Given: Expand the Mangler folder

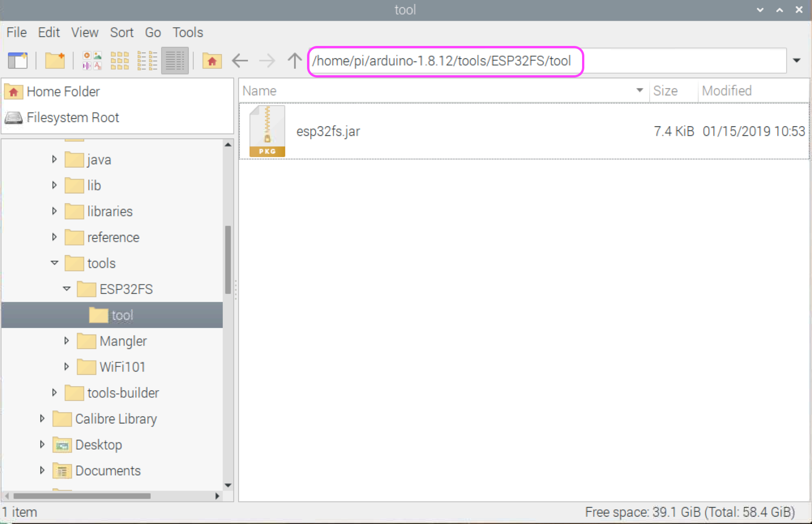Looking at the screenshot, I should tap(66, 341).
